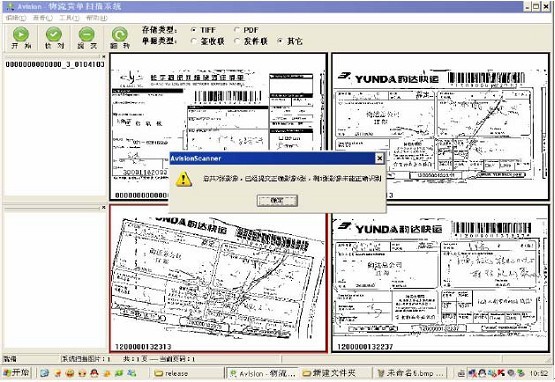Click the green 开始 start scan icon
Image resolution: width=555 pixels, height=382 pixels.
21,35
